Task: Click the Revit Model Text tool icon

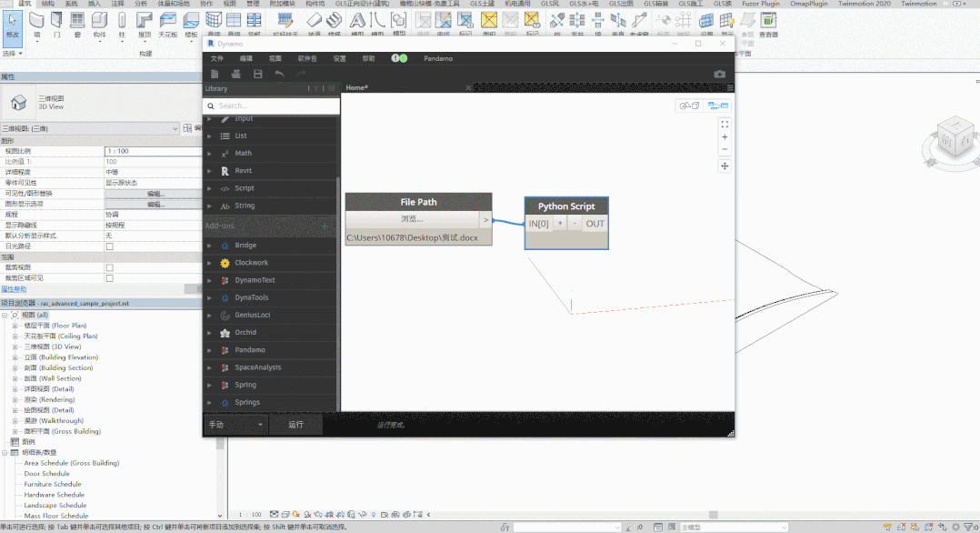Action: coord(357,23)
